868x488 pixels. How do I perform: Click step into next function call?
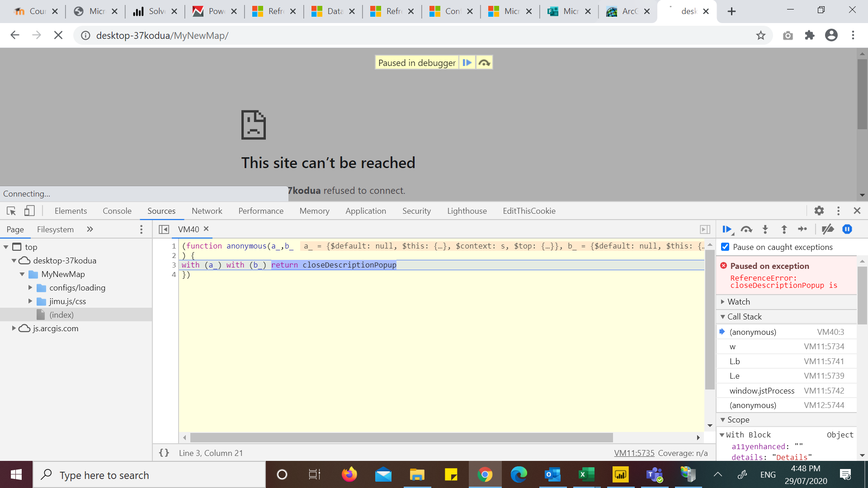tap(765, 230)
